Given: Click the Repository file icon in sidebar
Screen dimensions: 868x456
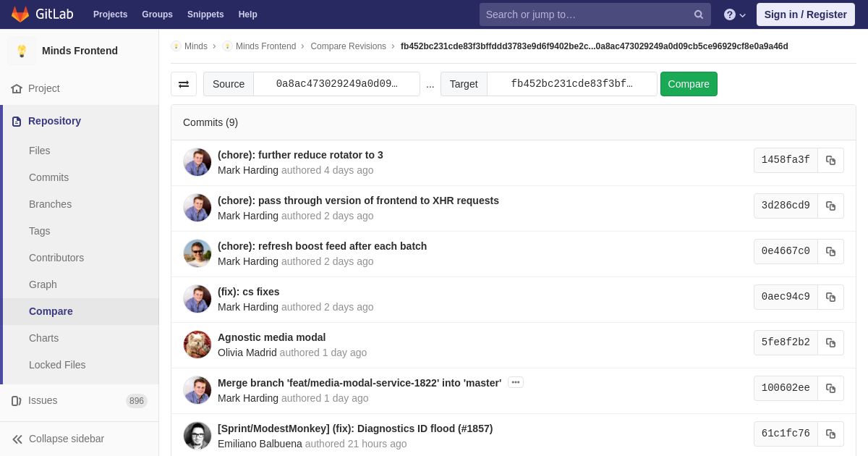Looking at the screenshot, I should click(17, 121).
